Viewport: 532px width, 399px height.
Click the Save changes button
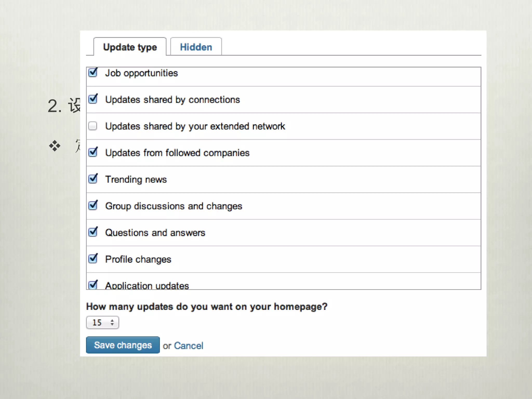(123, 345)
